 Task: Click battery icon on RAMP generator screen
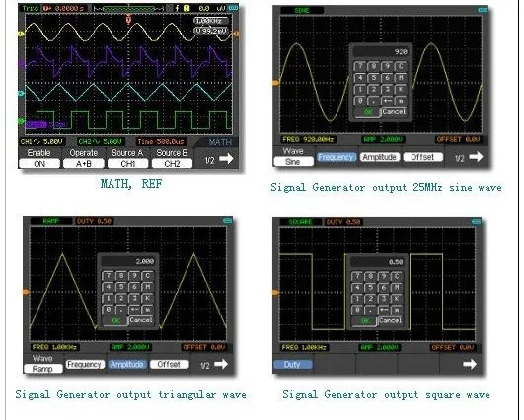[x=228, y=220]
